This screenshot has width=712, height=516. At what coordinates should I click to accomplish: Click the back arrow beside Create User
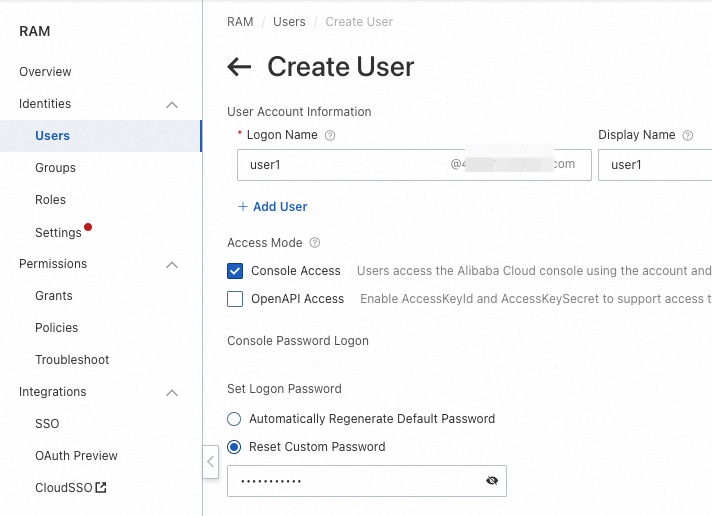[239, 67]
